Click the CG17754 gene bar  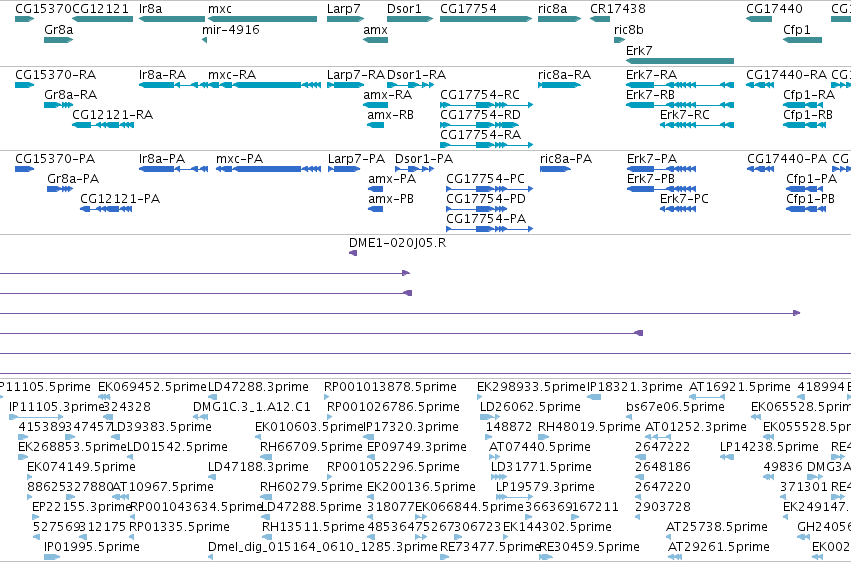coord(486,20)
